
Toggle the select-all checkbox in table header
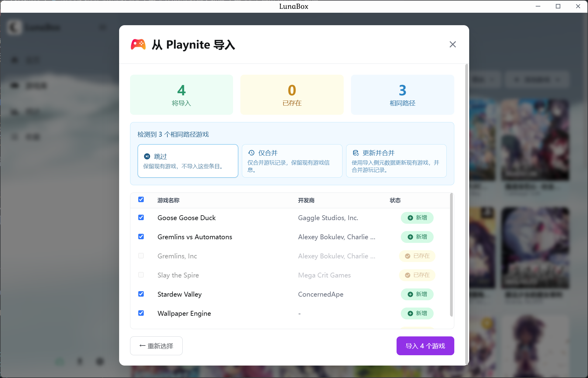tap(141, 199)
